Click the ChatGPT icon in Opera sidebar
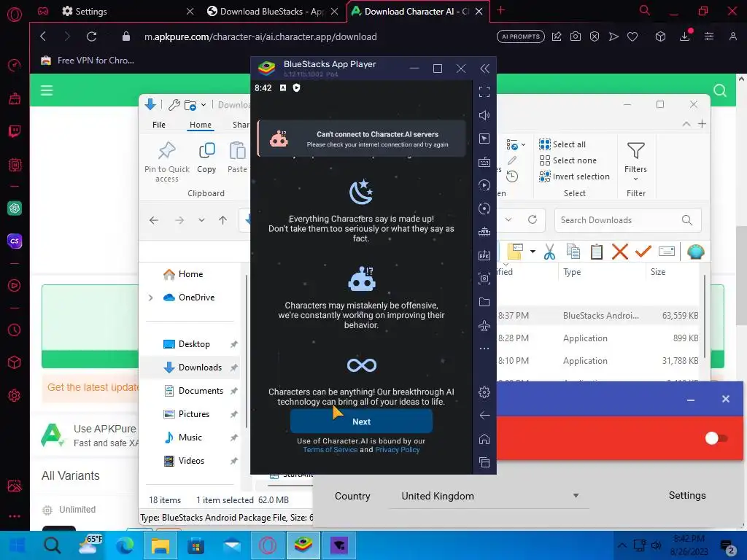 (x=15, y=208)
